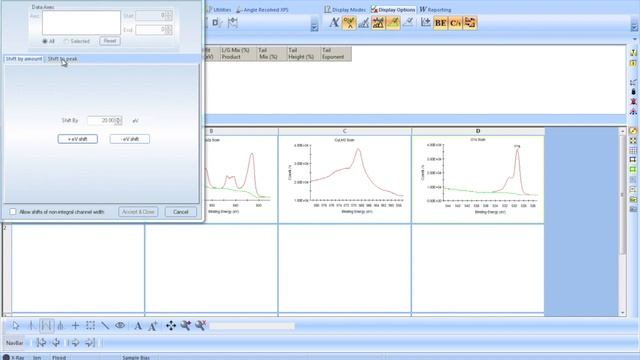The image size is (640, 360).
Task: Open the Utilities ribbon tab
Action: point(219,9)
